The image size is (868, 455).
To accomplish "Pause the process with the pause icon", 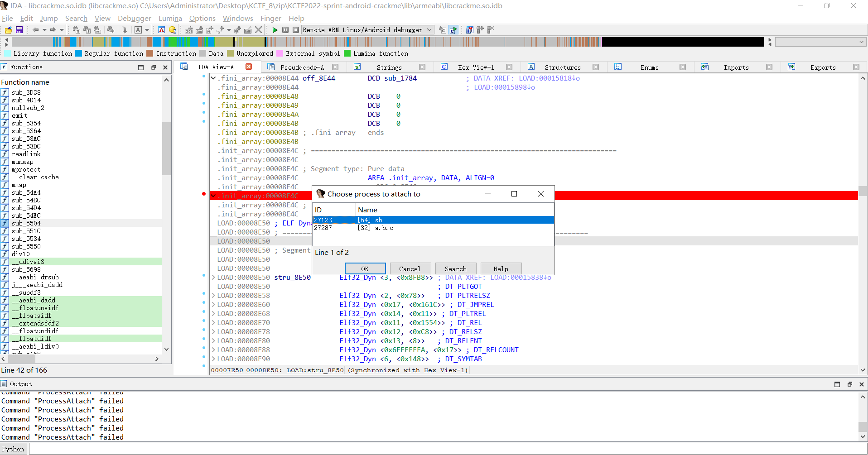I will tap(285, 30).
